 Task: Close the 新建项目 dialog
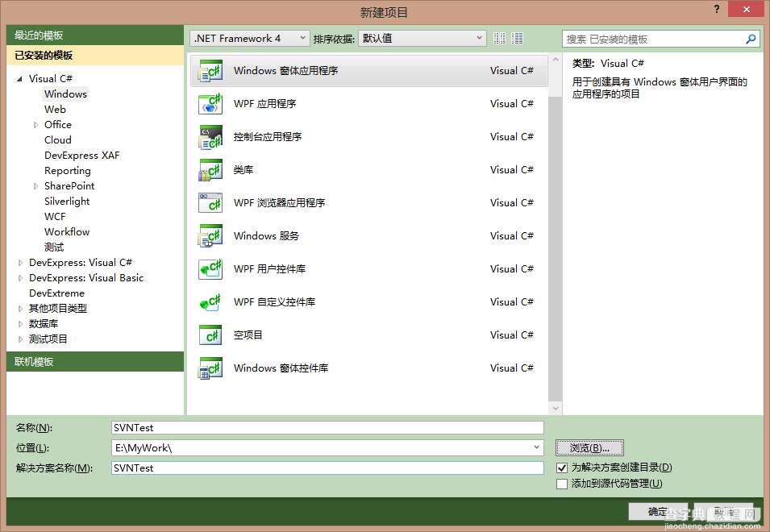tap(746, 10)
